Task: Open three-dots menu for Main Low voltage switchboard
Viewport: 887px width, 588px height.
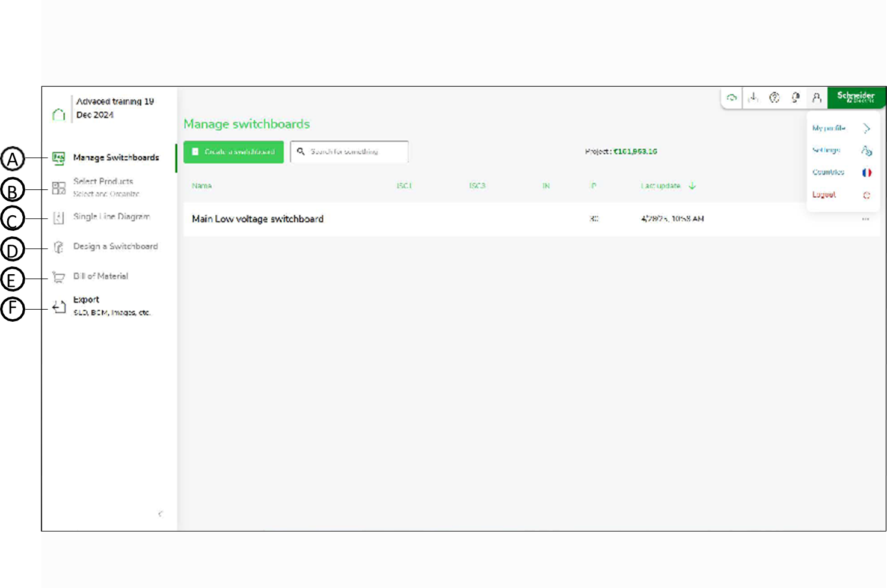Action: click(x=865, y=219)
